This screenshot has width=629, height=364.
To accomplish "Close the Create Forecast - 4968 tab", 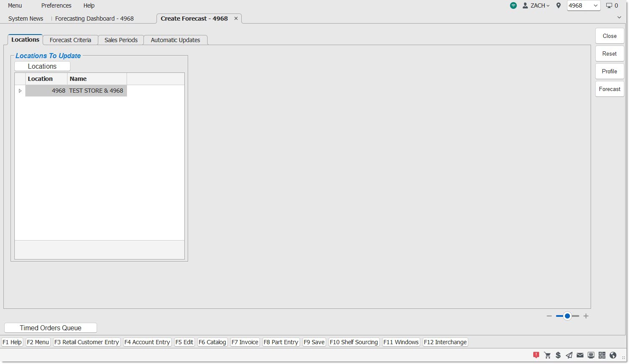I will pyautogui.click(x=236, y=19).
